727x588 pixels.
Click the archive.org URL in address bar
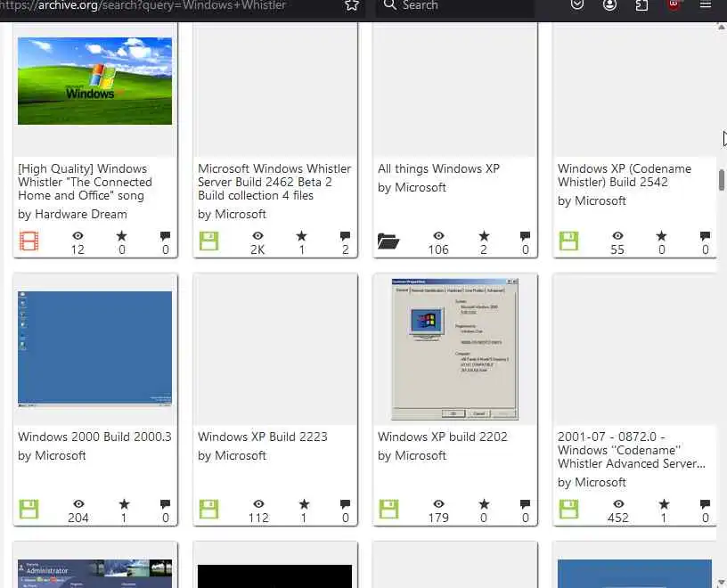click(x=143, y=5)
